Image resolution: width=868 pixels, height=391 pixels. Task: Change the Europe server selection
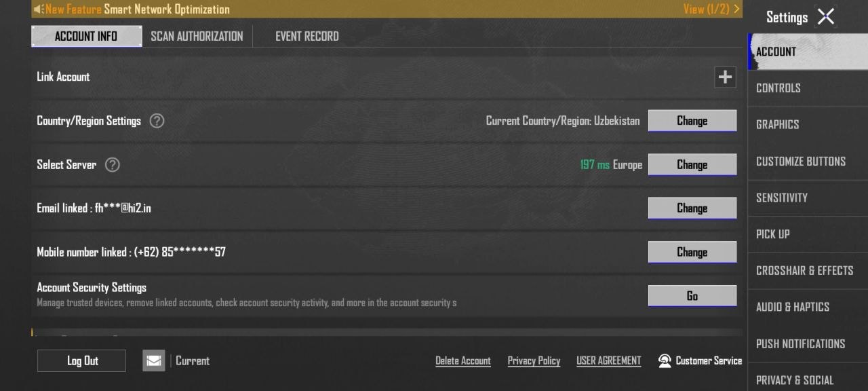pyautogui.click(x=692, y=165)
